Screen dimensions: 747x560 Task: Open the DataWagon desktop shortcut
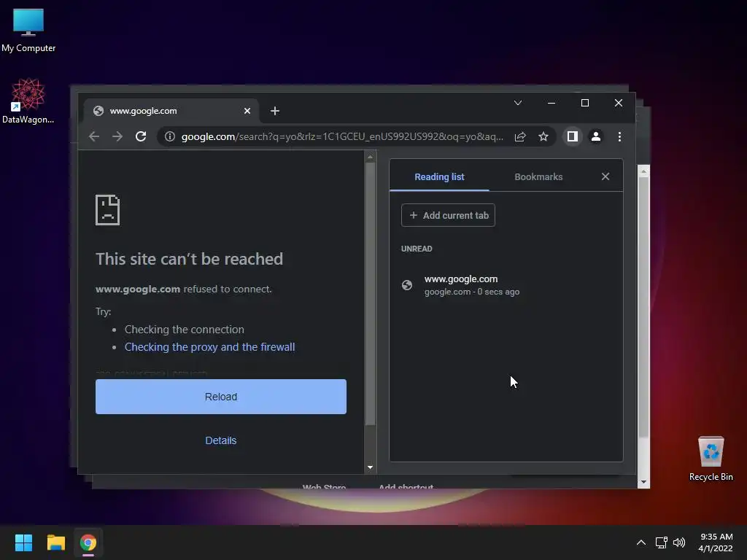click(28, 101)
